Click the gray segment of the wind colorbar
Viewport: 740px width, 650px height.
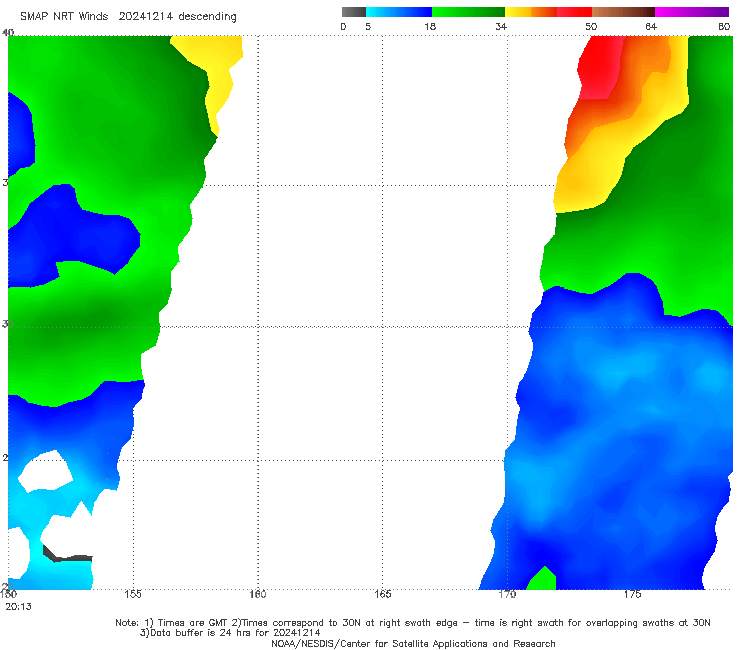pyautogui.click(x=353, y=12)
